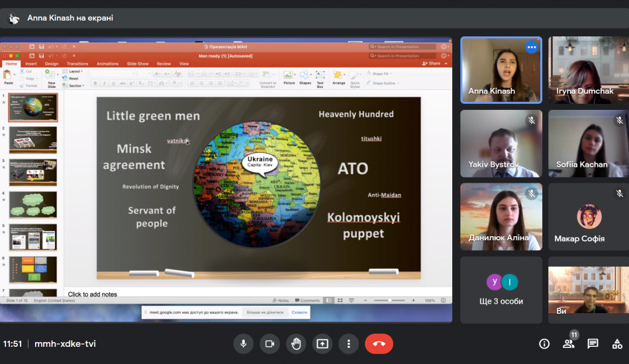Show the participants list people icon
The height and width of the screenshot is (364, 629).
coord(568,343)
